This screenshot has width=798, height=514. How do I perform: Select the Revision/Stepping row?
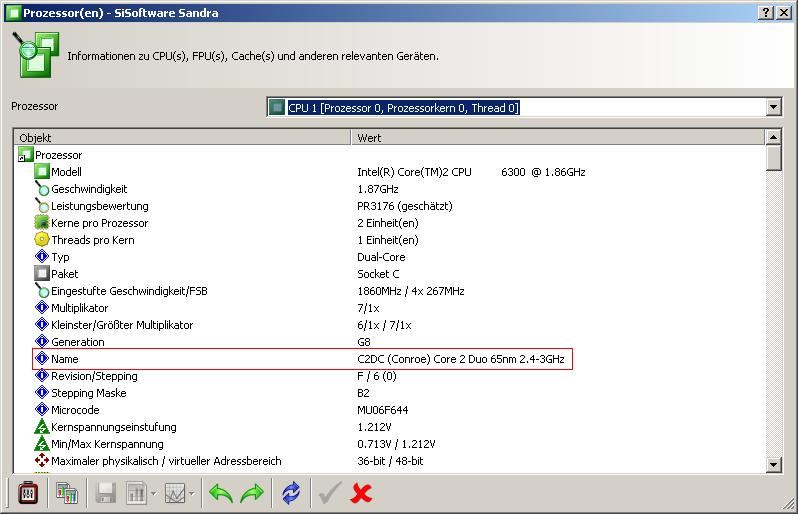point(94,376)
